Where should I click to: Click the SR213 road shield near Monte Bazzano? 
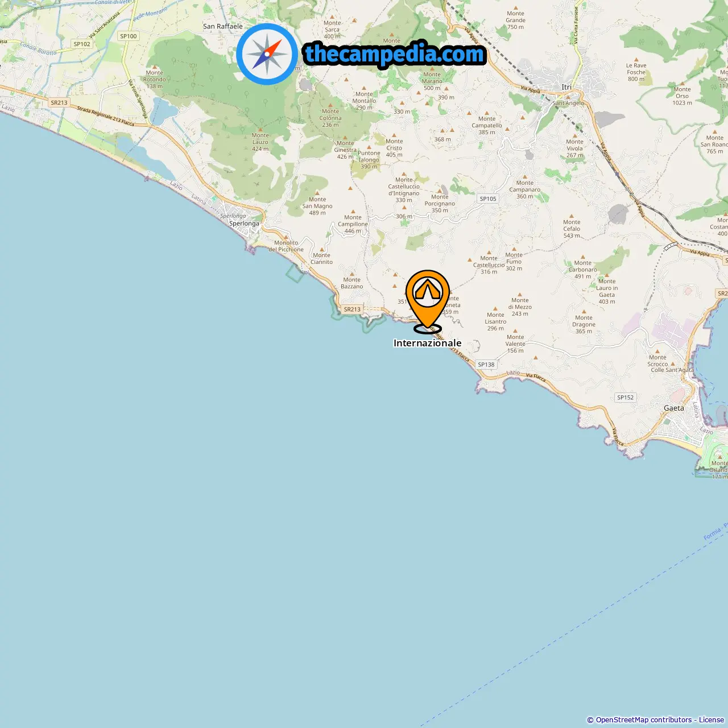[352, 309]
